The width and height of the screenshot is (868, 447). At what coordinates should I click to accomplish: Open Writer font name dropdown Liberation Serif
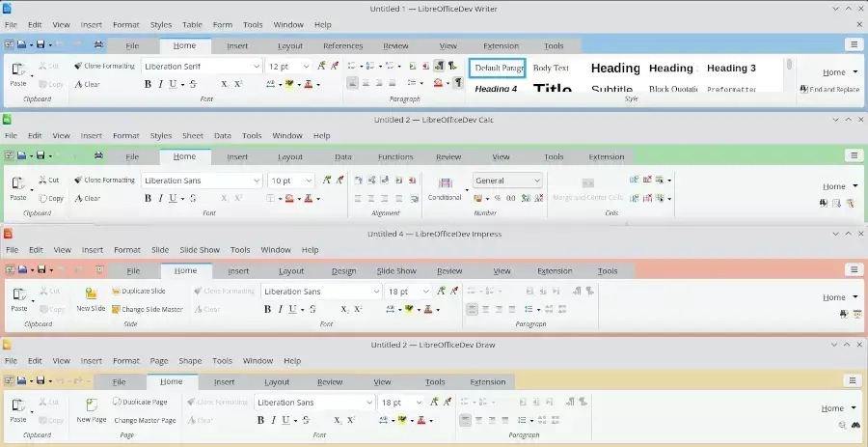coord(257,67)
